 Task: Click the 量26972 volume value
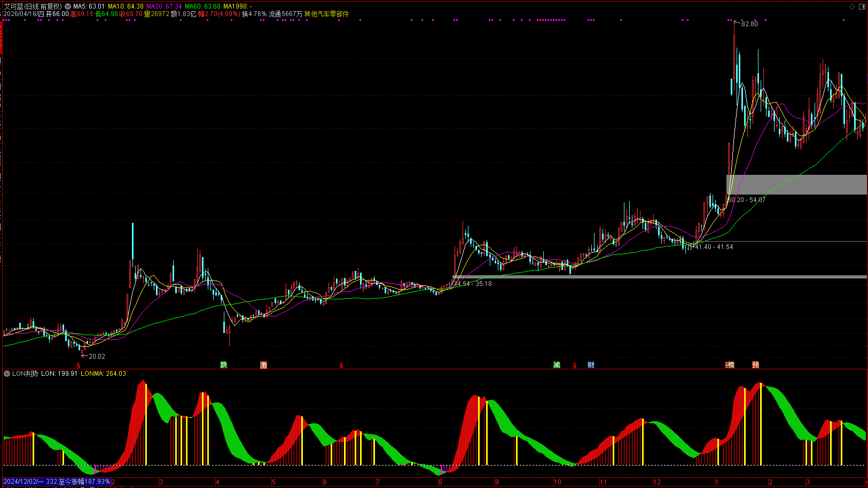(x=157, y=14)
